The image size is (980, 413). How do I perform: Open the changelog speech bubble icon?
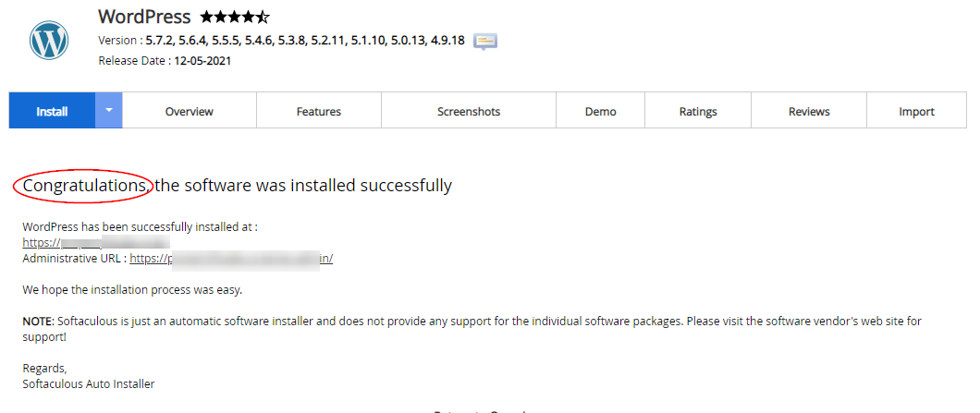coord(485,42)
